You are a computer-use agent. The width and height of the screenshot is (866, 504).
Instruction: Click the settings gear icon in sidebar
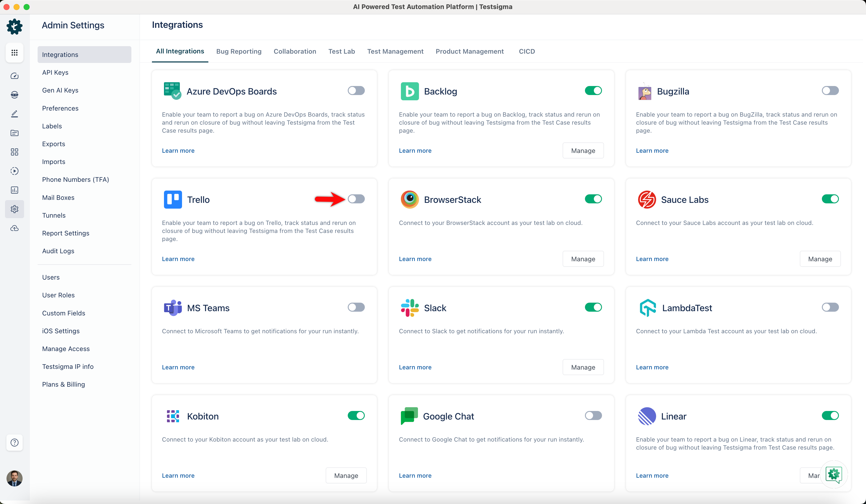click(15, 209)
